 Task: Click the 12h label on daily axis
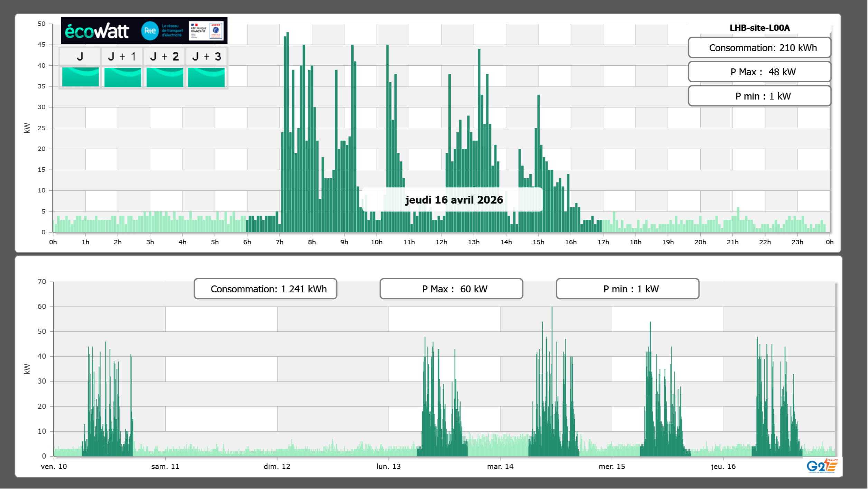441,242
